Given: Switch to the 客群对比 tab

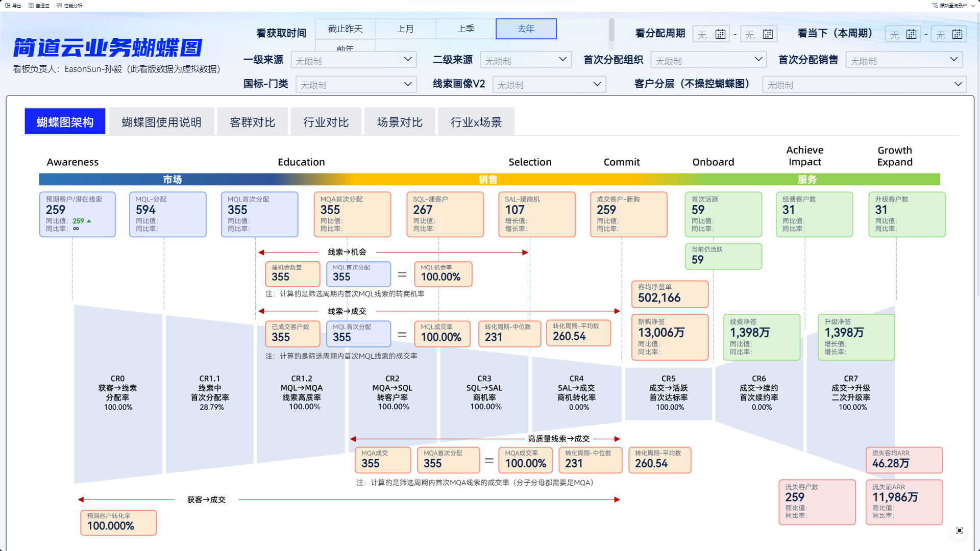Looking at the screenshot, I should (x=252, y=122).
